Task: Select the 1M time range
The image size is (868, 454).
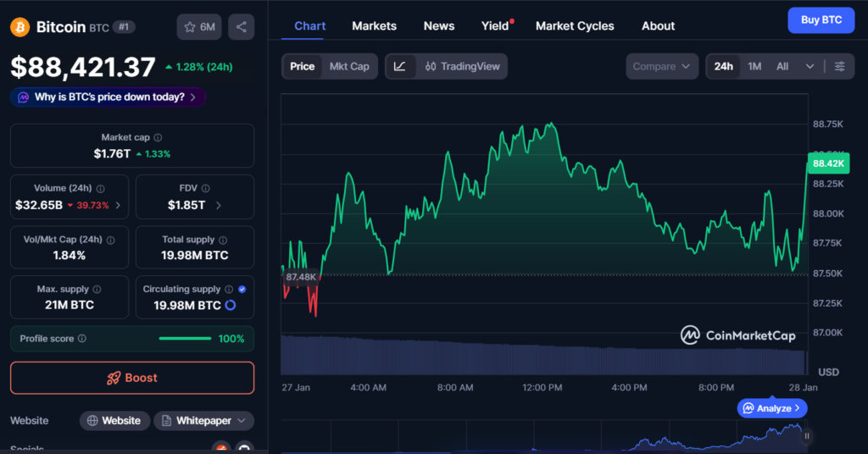Action: coord(754,66)
